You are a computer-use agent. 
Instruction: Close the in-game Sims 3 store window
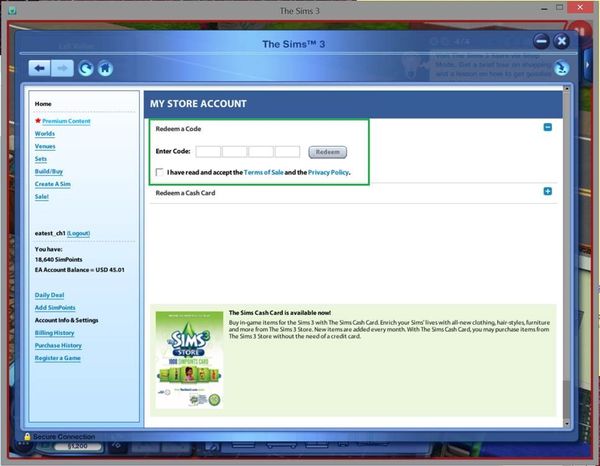click(561, 41)
